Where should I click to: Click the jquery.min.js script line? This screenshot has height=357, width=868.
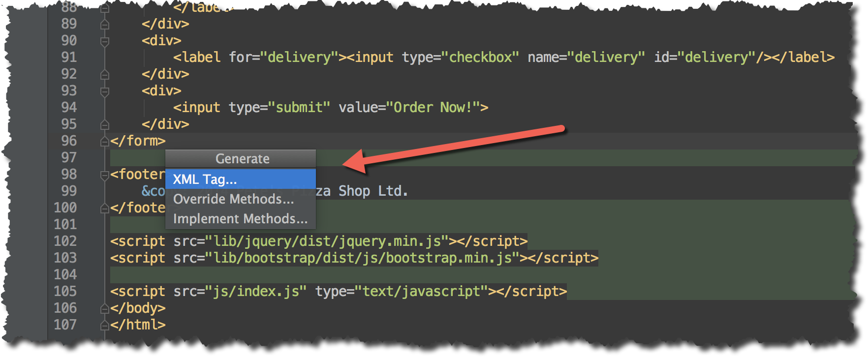pyautogui.click(x=319, y=241)
